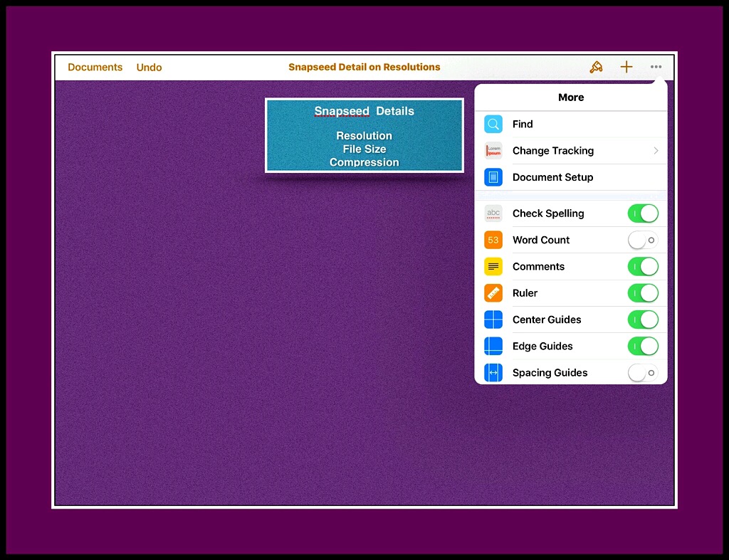
Task: Open the Change Tracking menu entry
Action: tap(553, 151)
